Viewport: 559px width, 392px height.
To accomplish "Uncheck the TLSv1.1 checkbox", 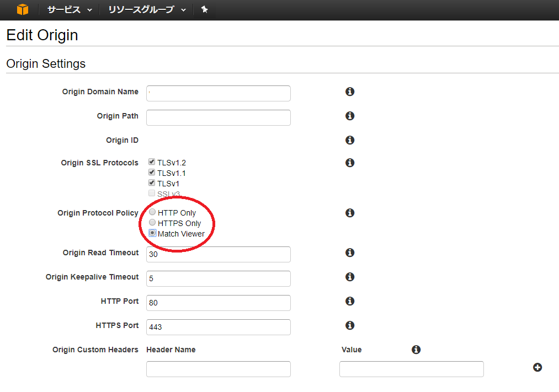I will pos(152,173).
